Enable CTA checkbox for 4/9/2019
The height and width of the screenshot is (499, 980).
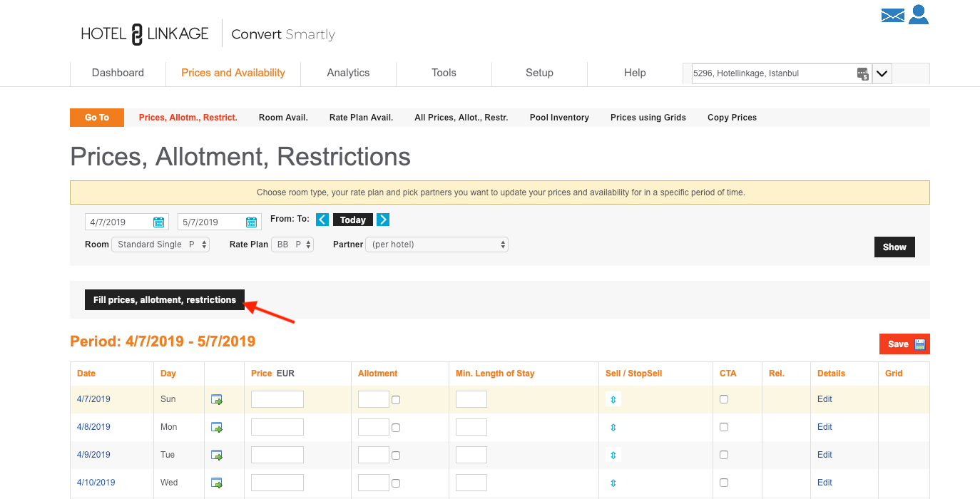tap(724, 455)
